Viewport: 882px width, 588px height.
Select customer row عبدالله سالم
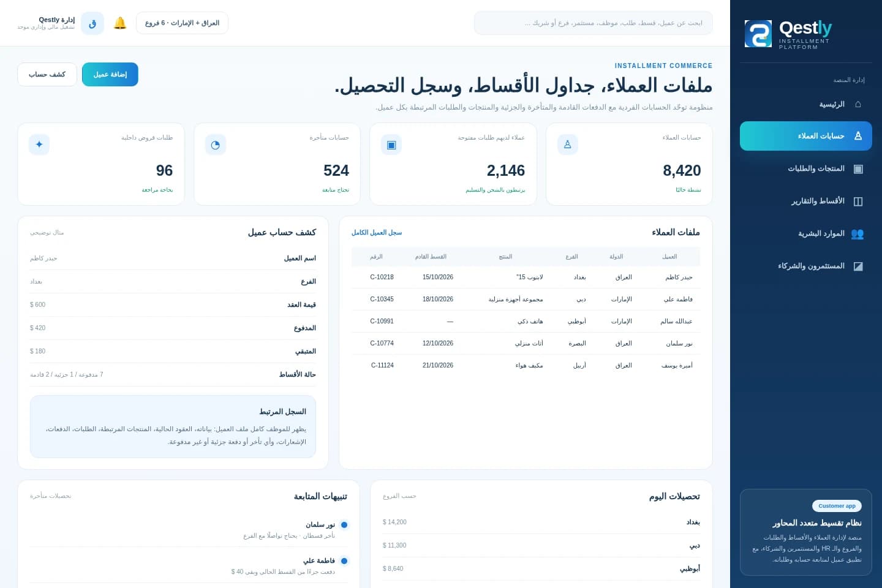click(526, 322)
